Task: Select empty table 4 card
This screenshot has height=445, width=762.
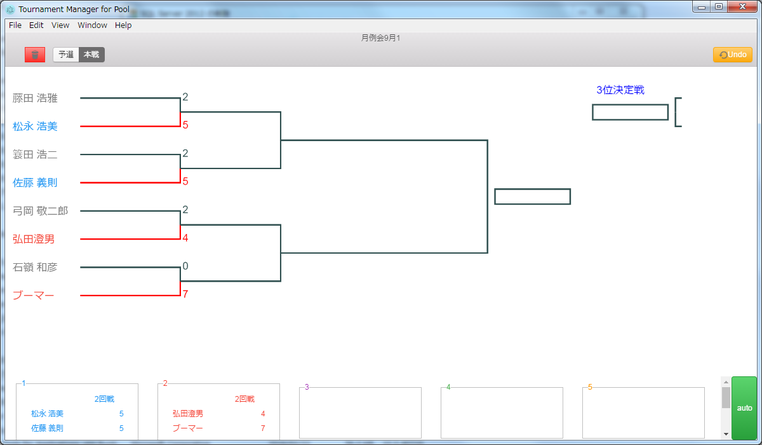Action: click(502, 413)
